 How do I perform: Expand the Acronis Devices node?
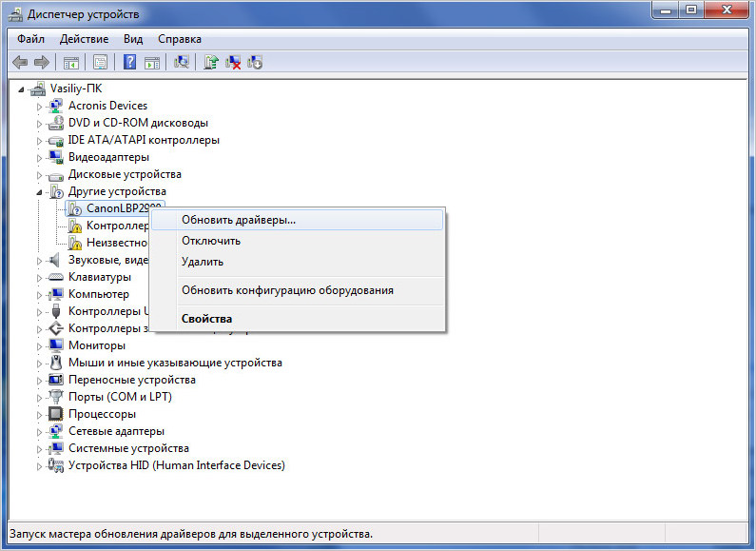(40, 106)
